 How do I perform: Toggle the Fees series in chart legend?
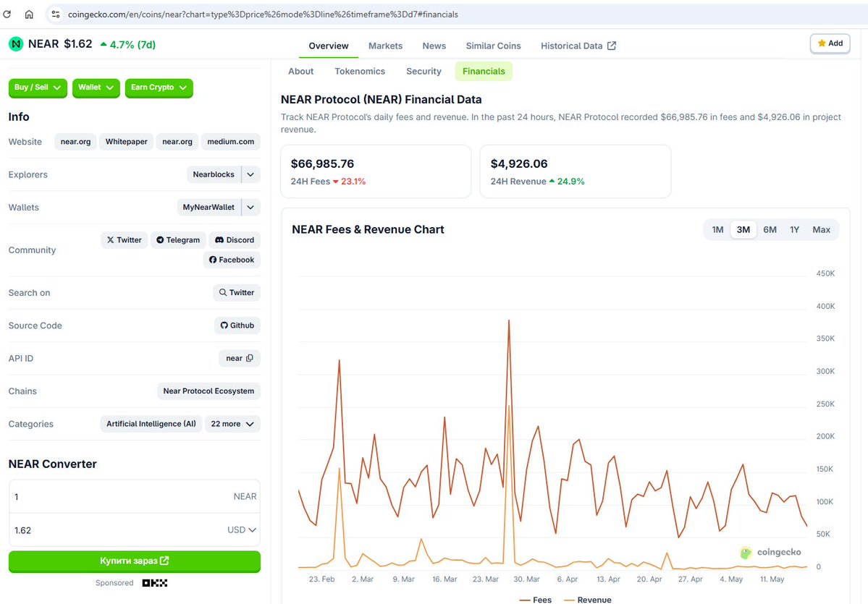point(536,600)
